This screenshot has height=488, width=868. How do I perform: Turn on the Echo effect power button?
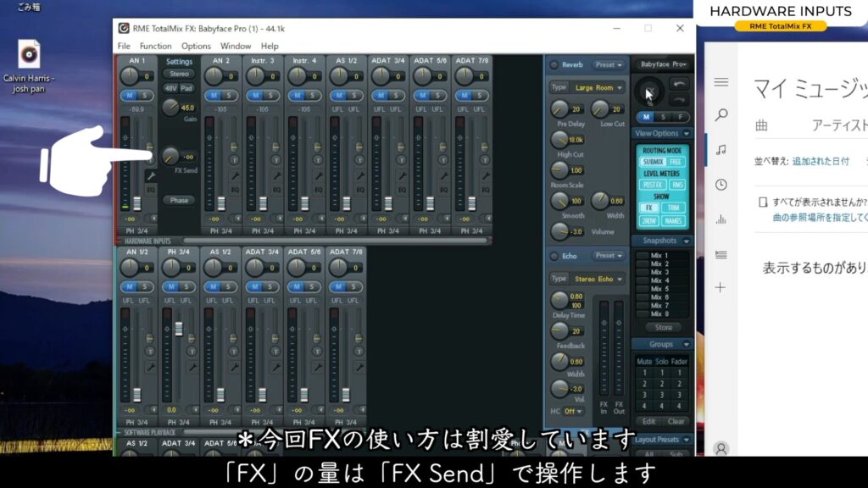[x=554, y=256]
